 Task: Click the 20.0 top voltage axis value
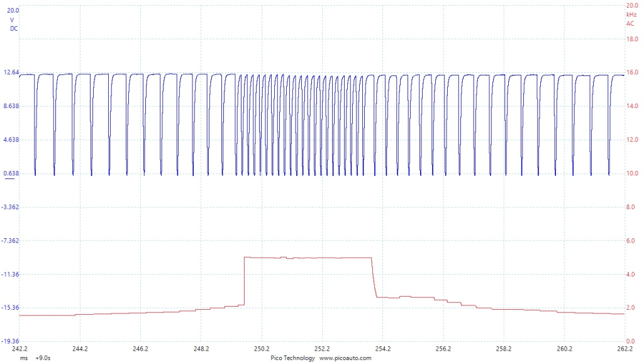point(12,11)
